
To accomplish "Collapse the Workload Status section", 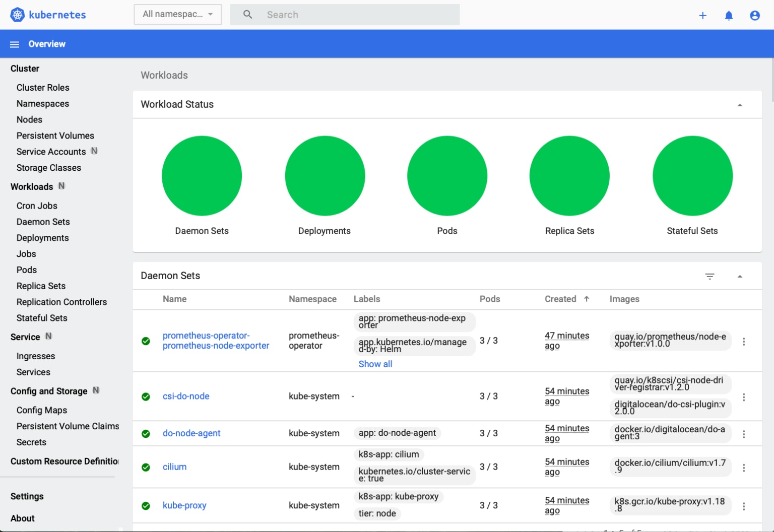I will tap(740, 104).
